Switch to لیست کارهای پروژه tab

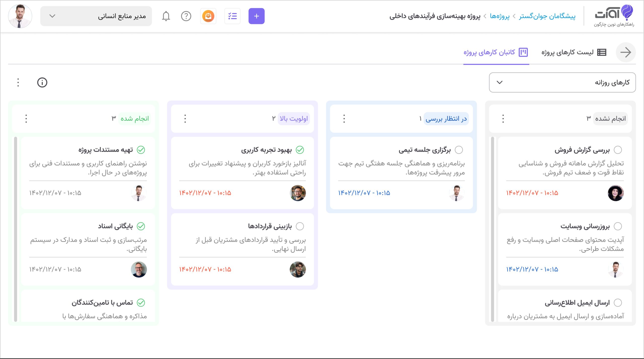(x=574, y=52)
